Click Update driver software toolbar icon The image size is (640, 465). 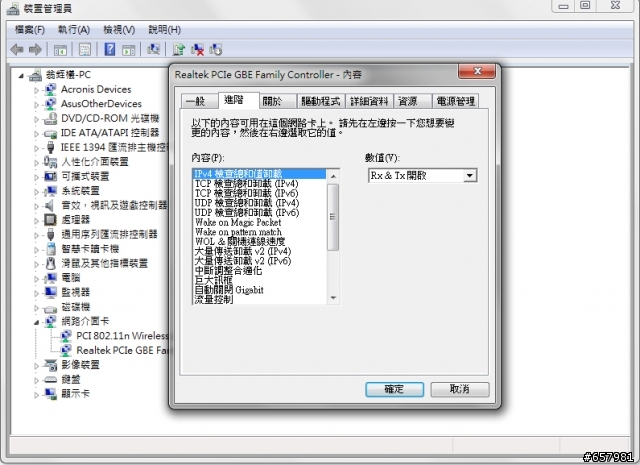pyautogui.click(x=178, y=50)
